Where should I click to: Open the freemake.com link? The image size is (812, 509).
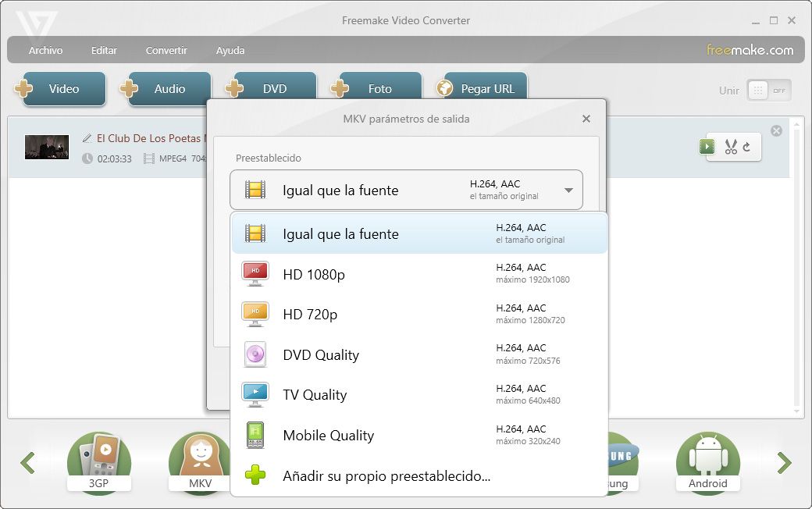(750, 50)
